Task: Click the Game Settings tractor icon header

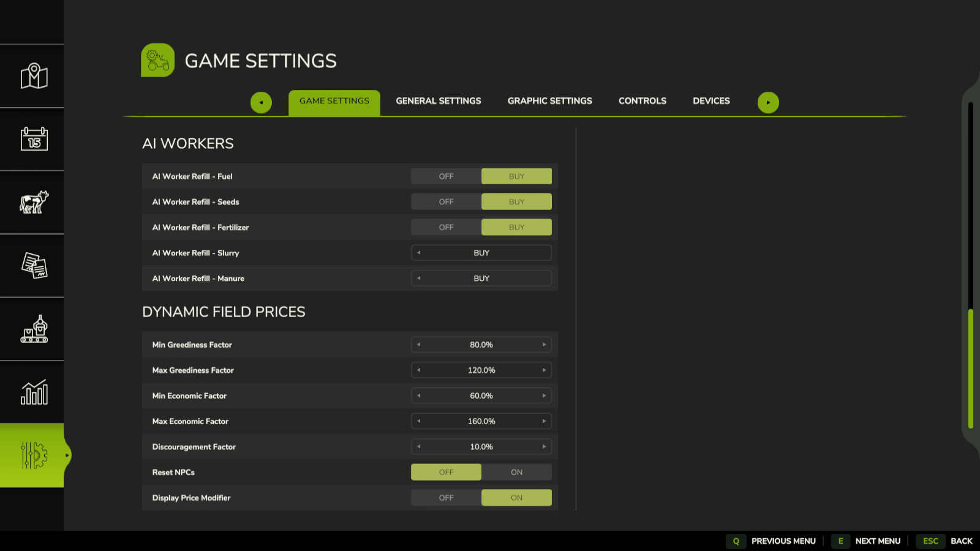Action: click(157, 60)
